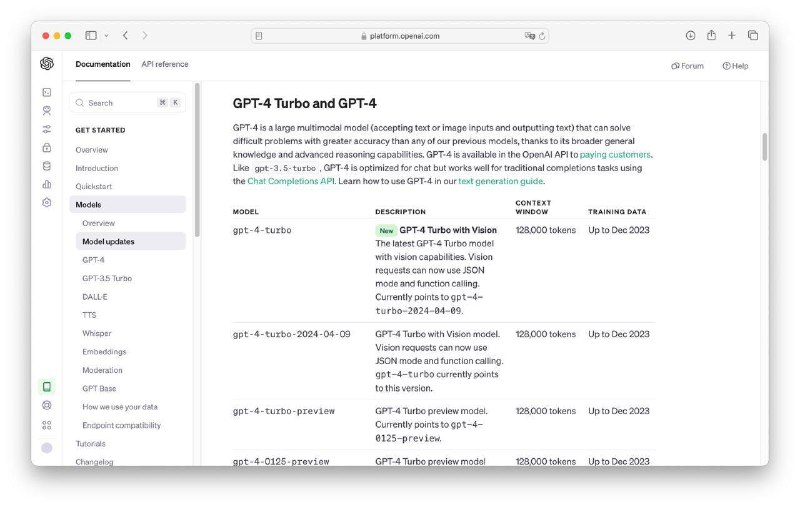
Task: Collapse the Models section
Action: point(128,205)
